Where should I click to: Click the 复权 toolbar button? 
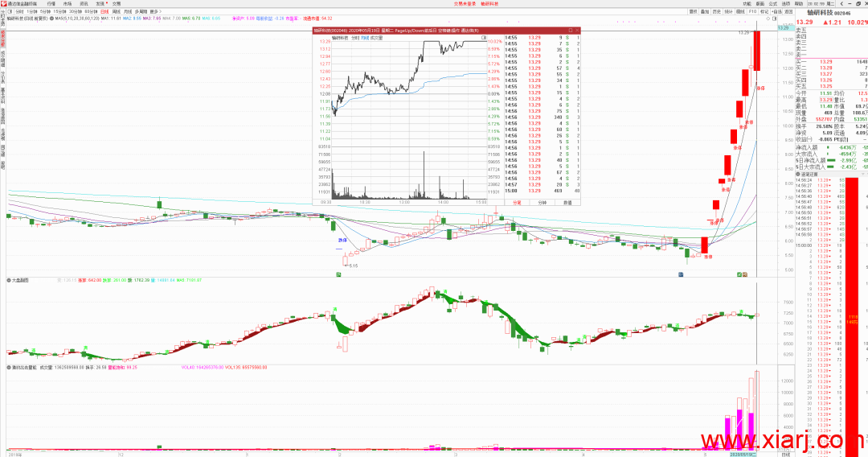[x=693, y=11]
